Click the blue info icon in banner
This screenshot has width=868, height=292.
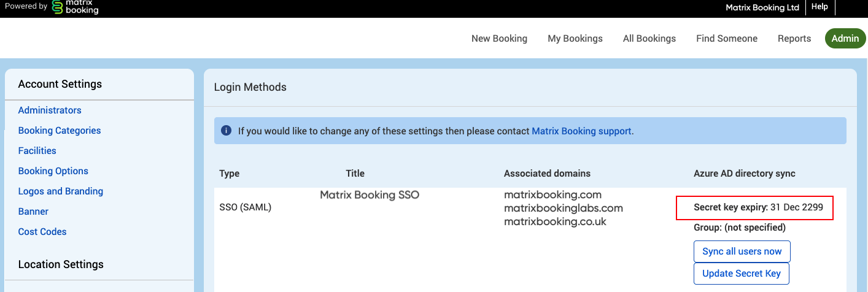coord(226,131)
